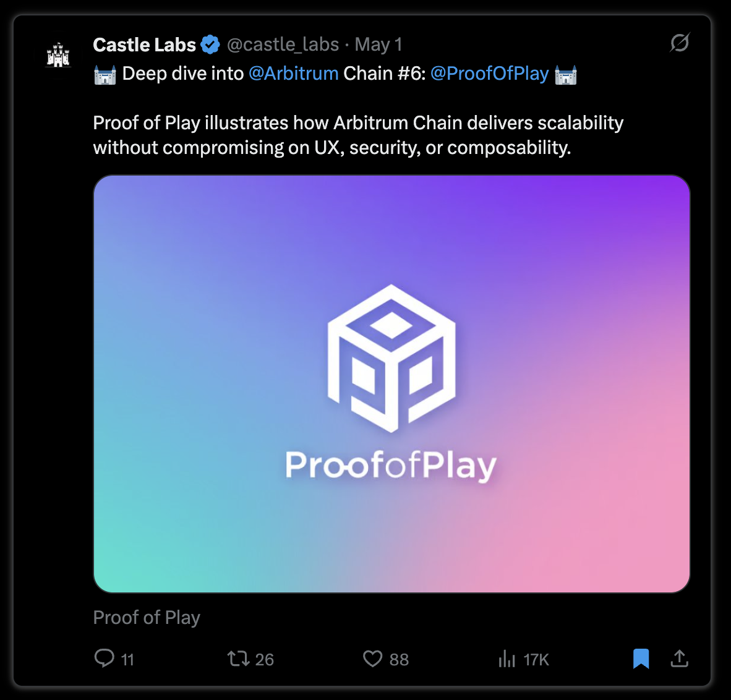Click the blue verified badge
This screenshot has height=700, width=731.
coord(210,45)
